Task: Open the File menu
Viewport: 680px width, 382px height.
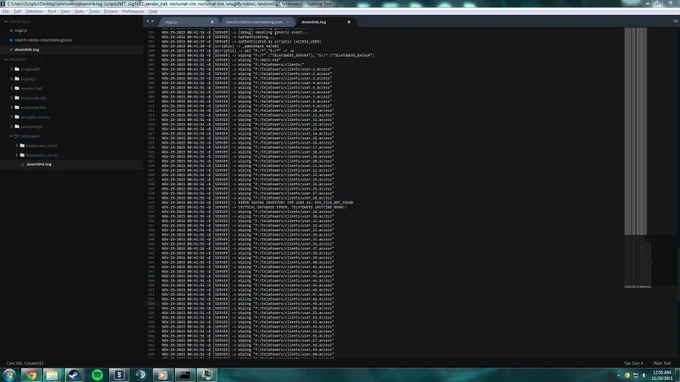Action: pos(6,12)
